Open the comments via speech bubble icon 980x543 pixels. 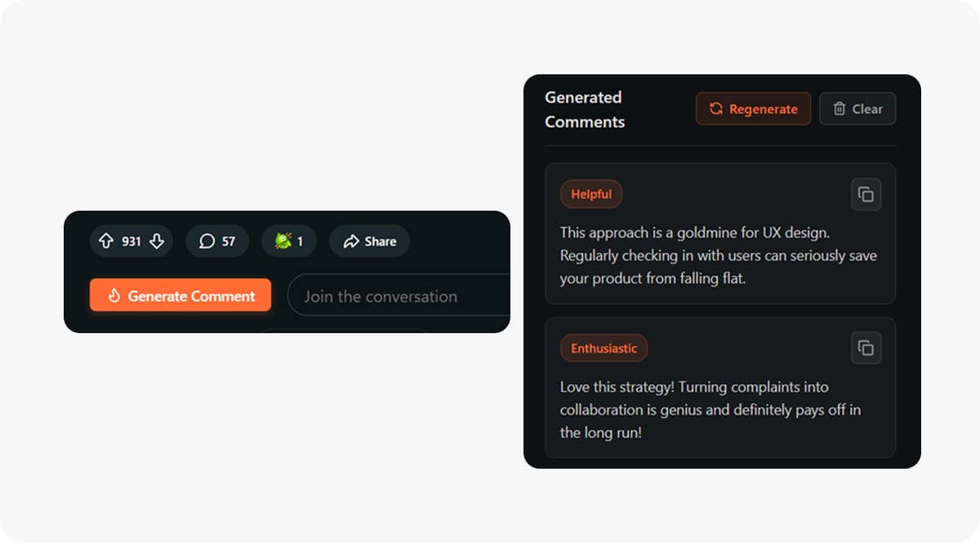click(206, 240)
